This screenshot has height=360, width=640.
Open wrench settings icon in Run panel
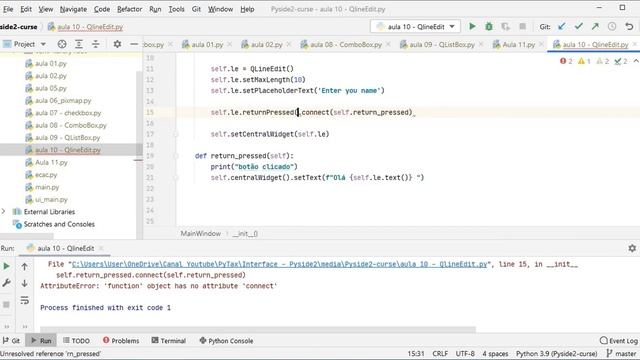click(7, 283)
